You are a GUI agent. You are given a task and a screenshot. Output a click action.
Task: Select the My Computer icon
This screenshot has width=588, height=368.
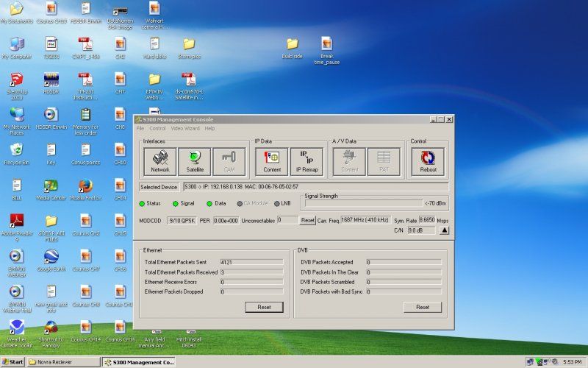(16, 48)
